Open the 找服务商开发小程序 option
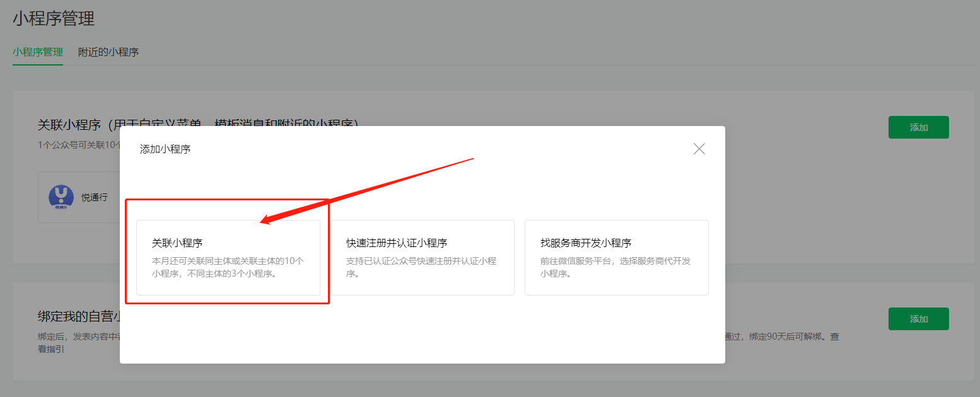Image resolution: width=980 pixels, height=397 pixels. click(616, 257)
